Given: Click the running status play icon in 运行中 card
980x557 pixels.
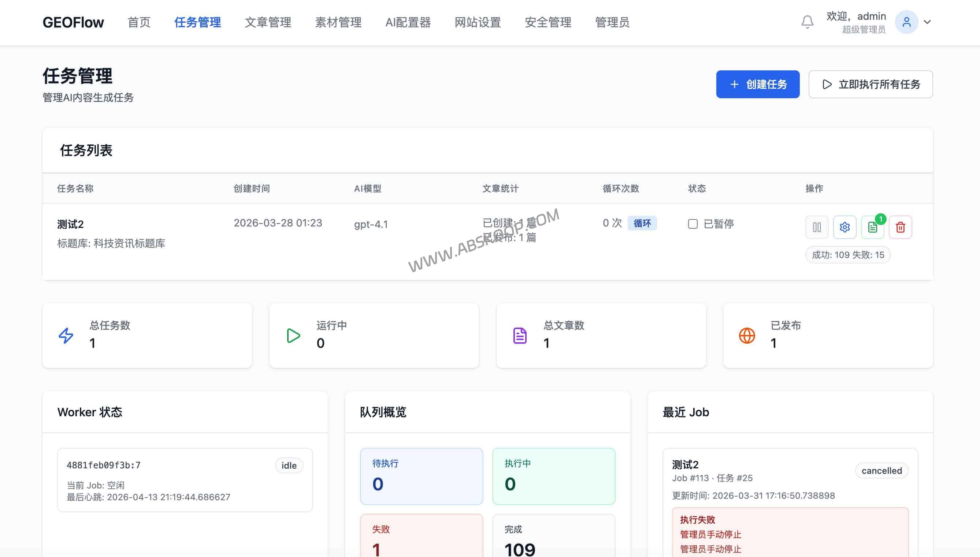Looking at the screenshot, I should click(293, 336).
